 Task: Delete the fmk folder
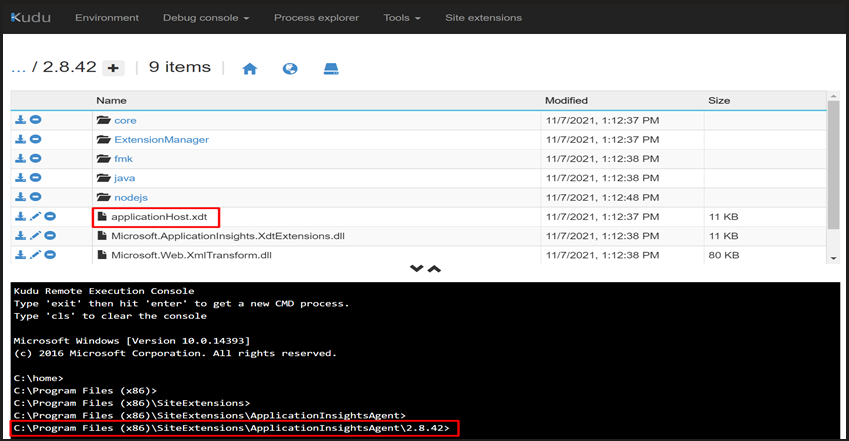point(35,158)
